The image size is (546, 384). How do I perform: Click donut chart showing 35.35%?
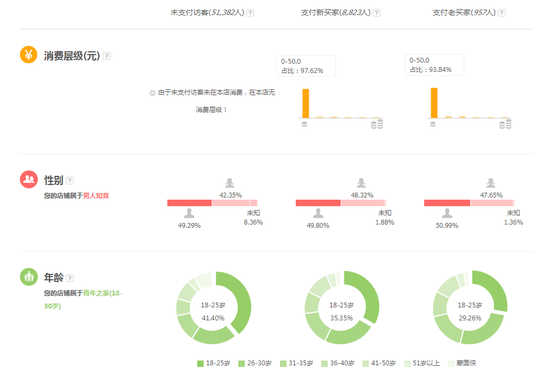tap(342, 308)
